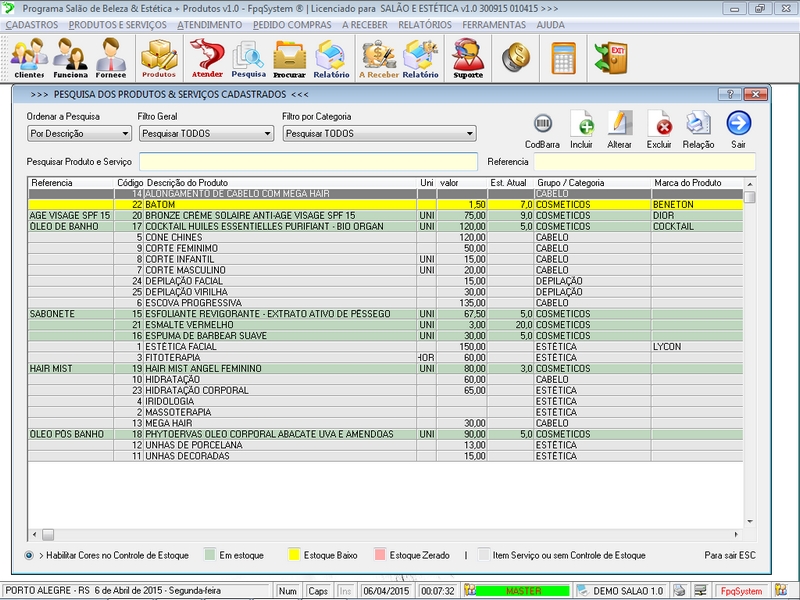Open the calculator icon in toolbar
The image size is (800, 600).
click(563, 58)
